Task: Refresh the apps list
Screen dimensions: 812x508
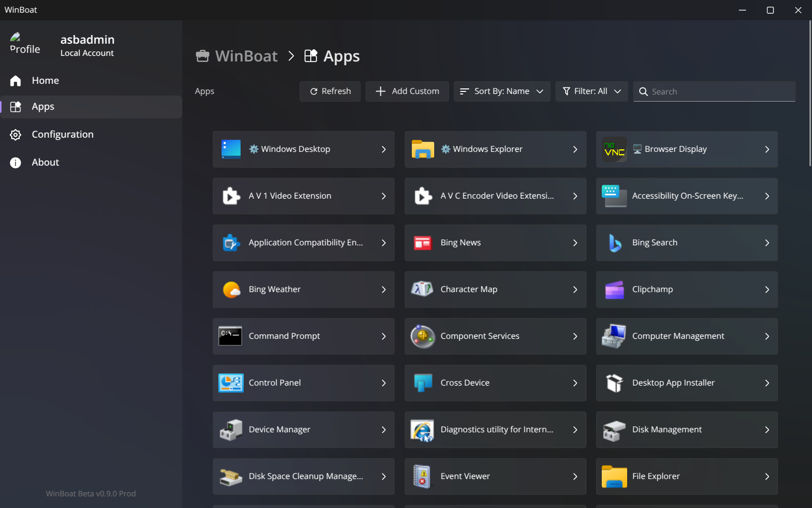Action: pos(330,91)
